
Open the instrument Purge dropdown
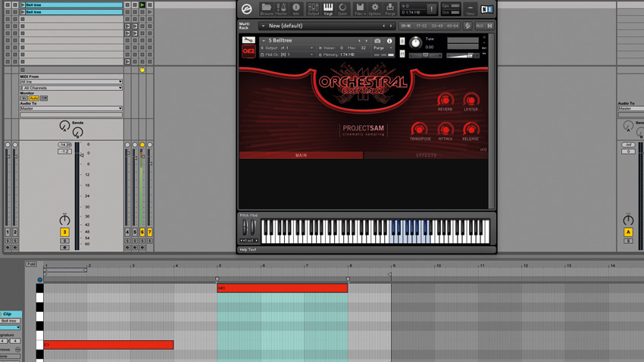click(x=383, y=48)
